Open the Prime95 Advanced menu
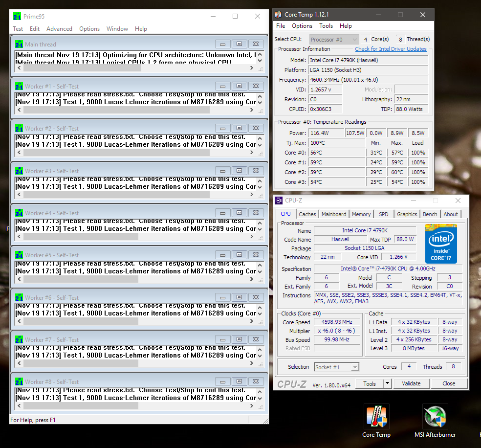 tap(59, 29)
